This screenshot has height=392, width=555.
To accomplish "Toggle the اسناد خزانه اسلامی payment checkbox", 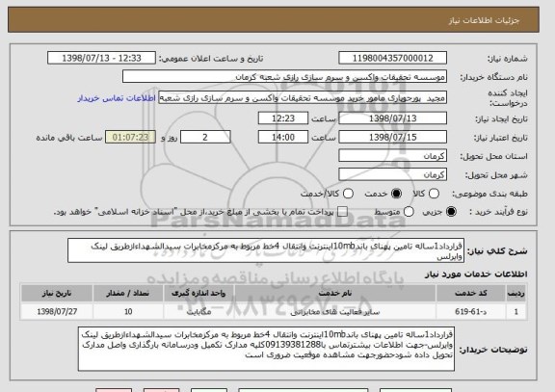I will pyautogui.click(x=342, y=212).
